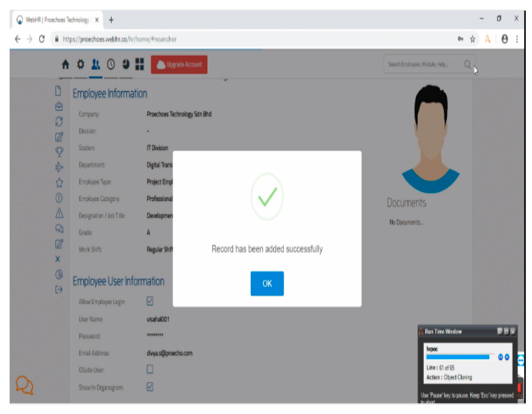
Task: Open the Home icon in top navigation
Action: click(x=65, y=64)
